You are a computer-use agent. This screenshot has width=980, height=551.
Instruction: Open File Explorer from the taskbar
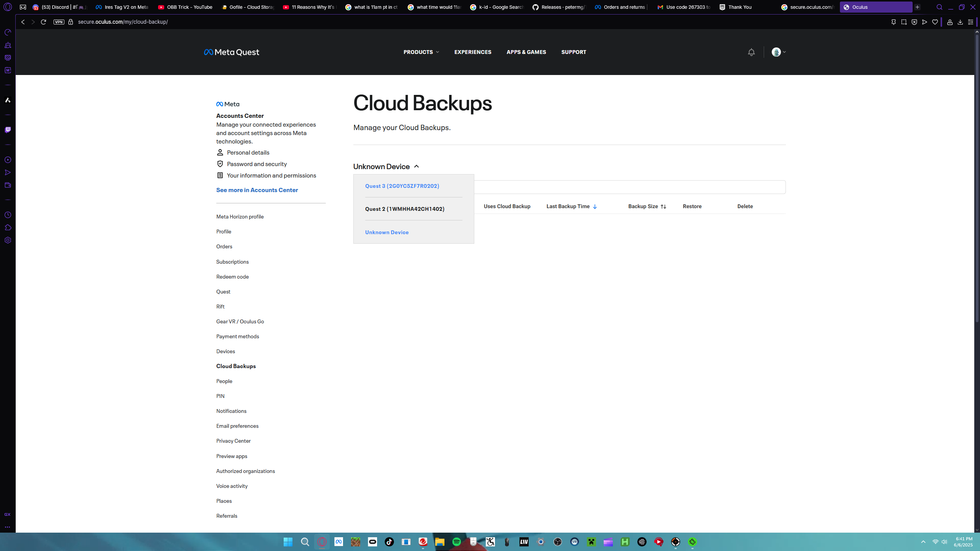pyautogui.click(x=440, y=542)
